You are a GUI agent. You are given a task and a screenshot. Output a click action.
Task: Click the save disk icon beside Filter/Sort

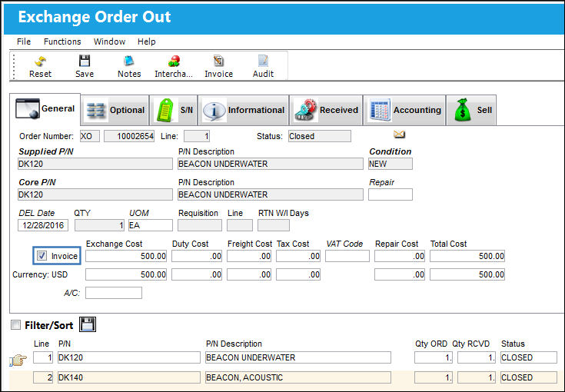tap(88, 324)
